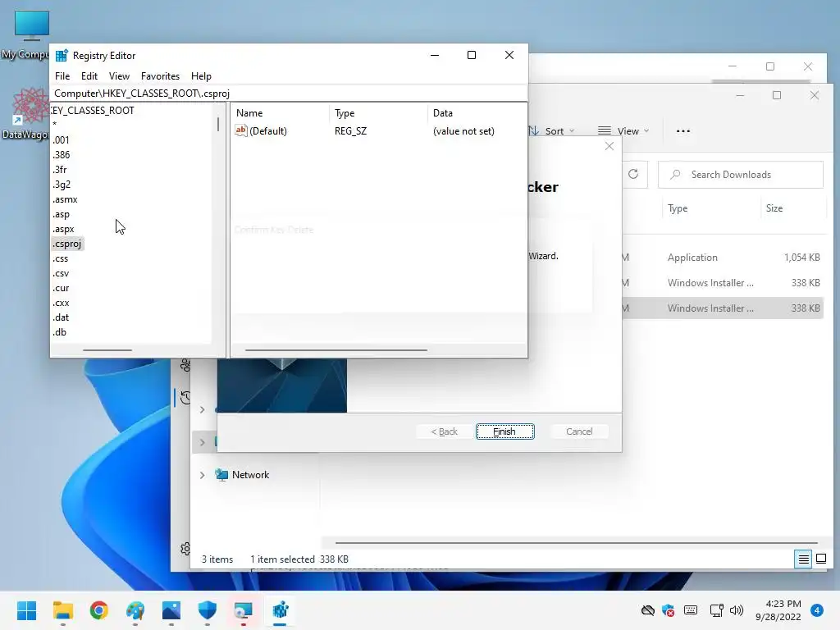Open the Help menu in Registry Editor

coord(202,76)
